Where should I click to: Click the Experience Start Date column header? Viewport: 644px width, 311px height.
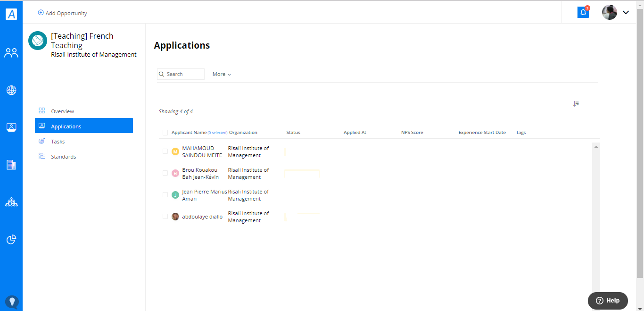482,133
